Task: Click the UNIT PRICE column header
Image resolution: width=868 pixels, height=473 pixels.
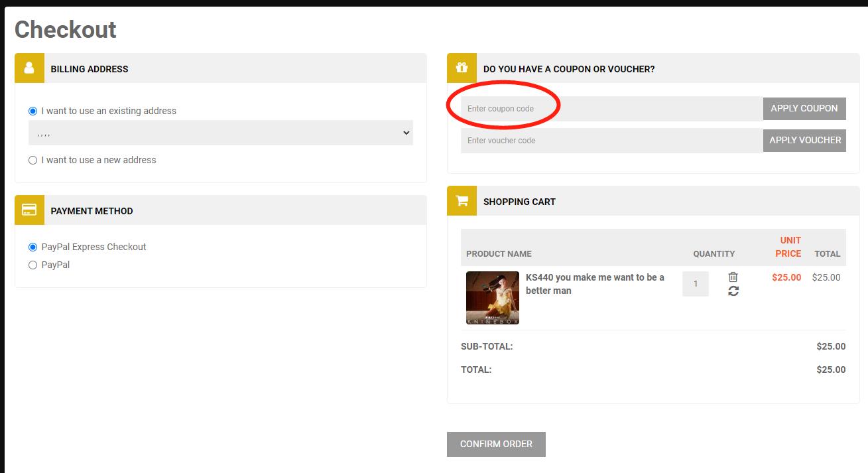Action: pos(788,247)
